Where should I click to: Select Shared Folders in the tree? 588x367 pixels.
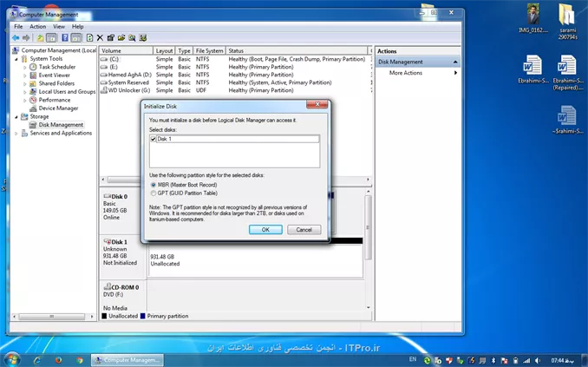pyautogui.click(x=56, y=83)
